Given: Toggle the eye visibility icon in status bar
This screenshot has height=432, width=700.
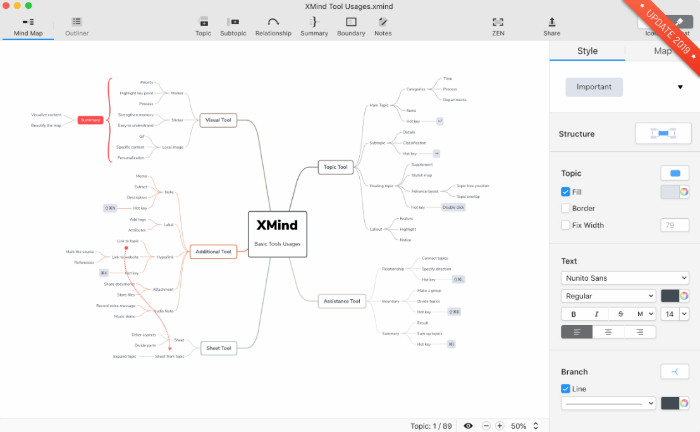Looking at the screenshot, I should click(468, 426).
